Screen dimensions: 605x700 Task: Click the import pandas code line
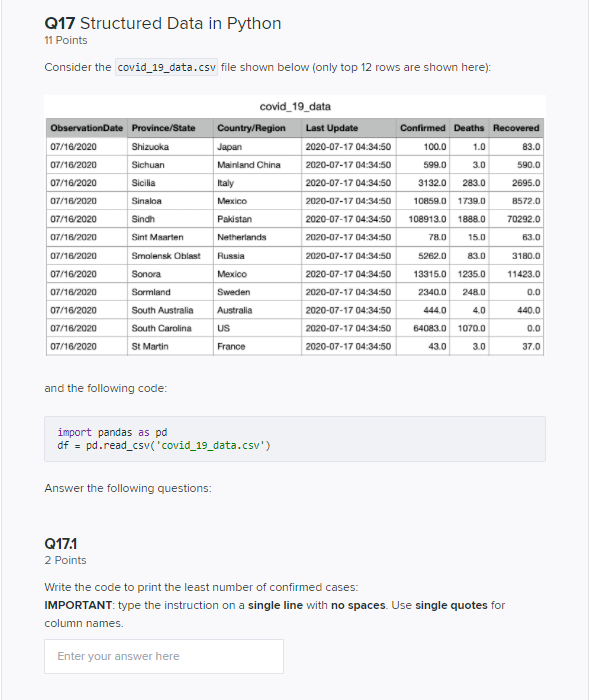click(x=112, y=432)
